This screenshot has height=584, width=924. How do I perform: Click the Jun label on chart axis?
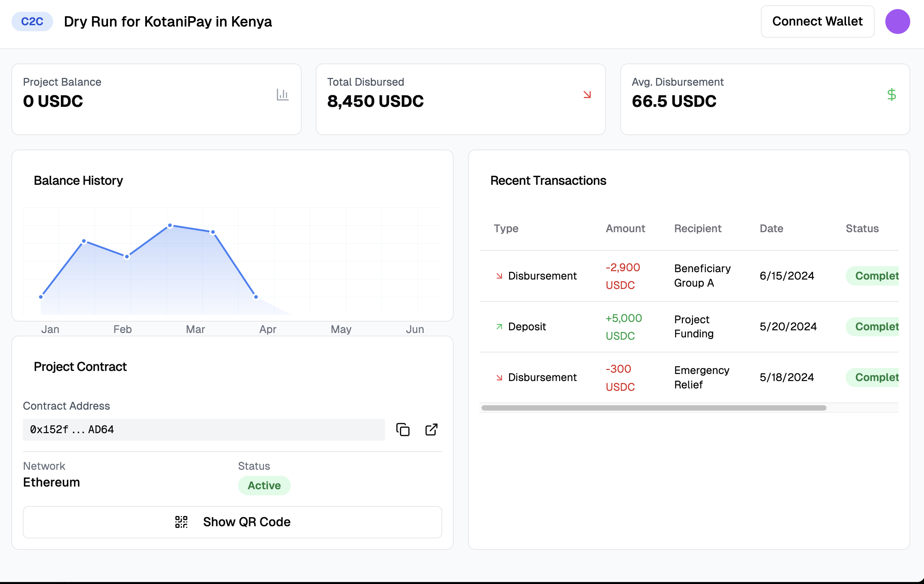click(415, 329)
